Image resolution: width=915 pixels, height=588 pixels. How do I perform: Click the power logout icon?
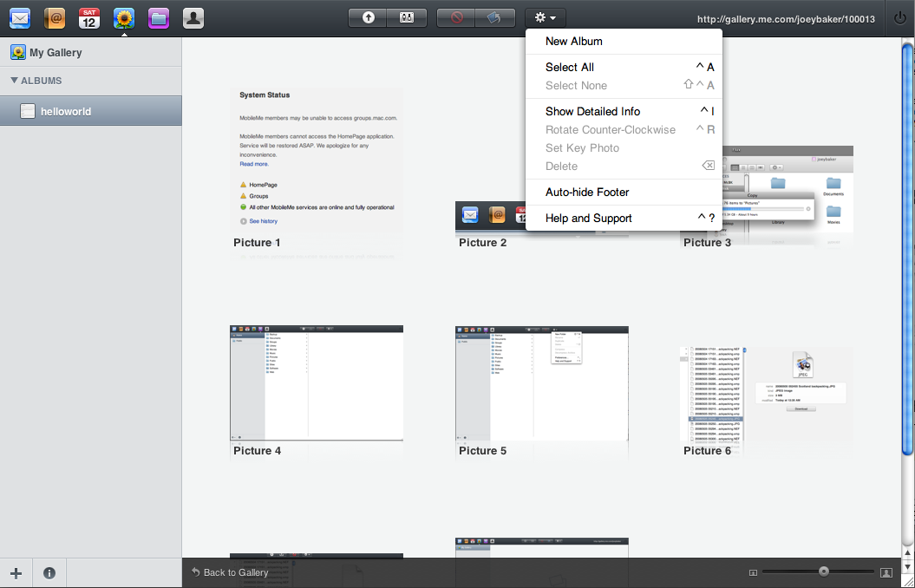coord(900,18)
